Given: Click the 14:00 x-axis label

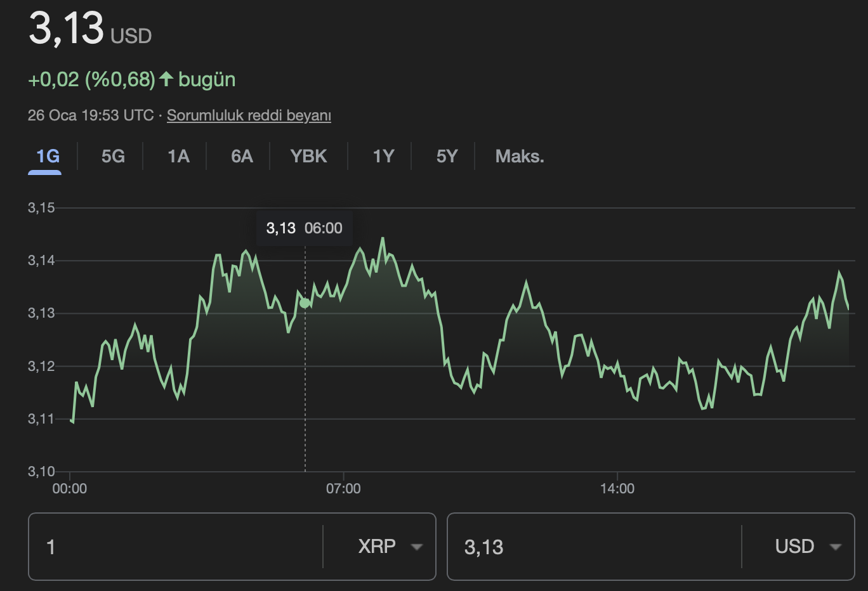Looking at the screenshot, I should [x=617, y=489].
